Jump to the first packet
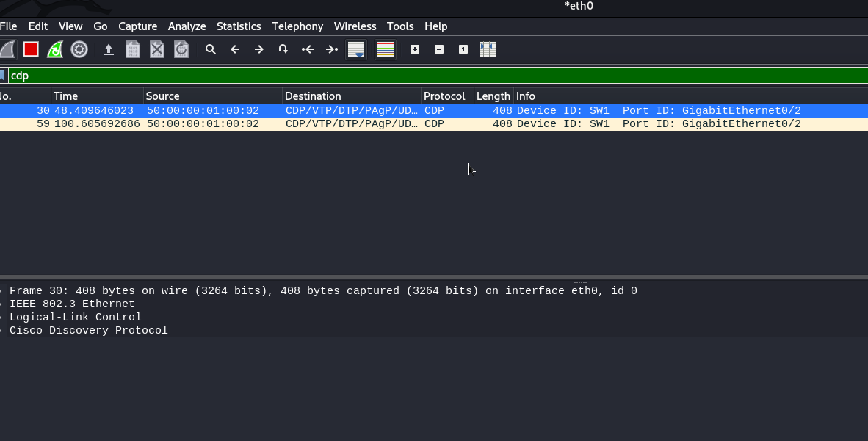Viewport: 868px width, 441px height. point(308,49)
